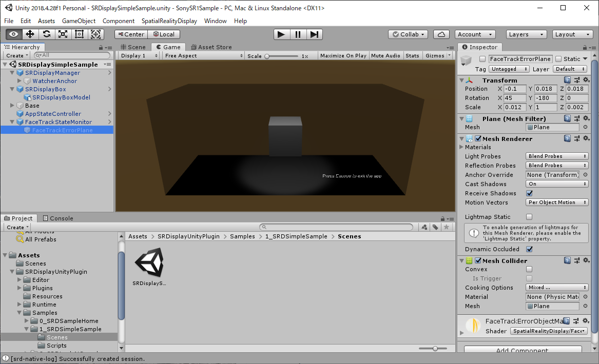The image size is (599, 364).
Task: Open the Display 1 dropdown
Action: click(x=138, y=56)
